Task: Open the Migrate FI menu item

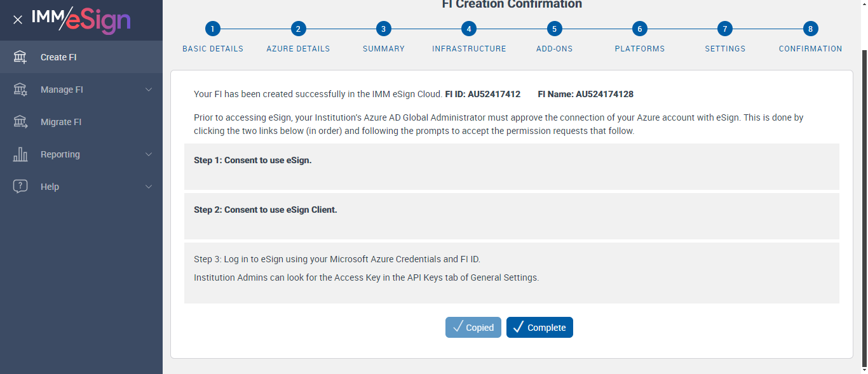Action: (x=81, y=122)
